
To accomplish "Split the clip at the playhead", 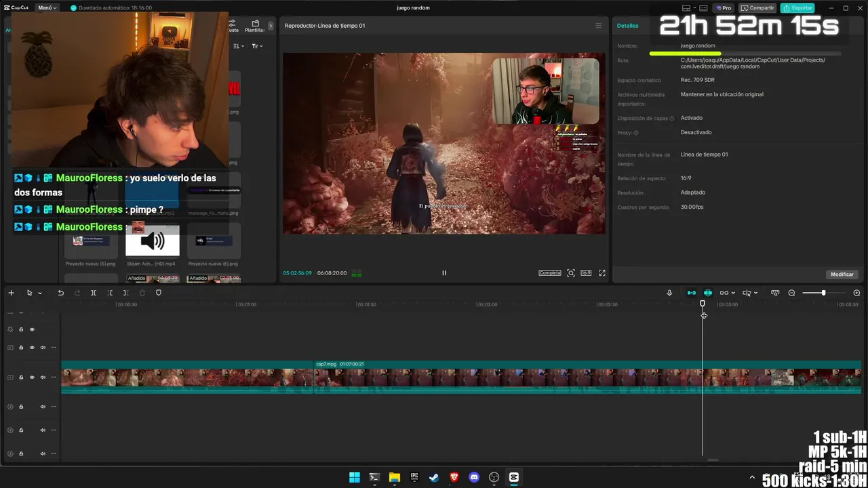I will coord(94,293).
